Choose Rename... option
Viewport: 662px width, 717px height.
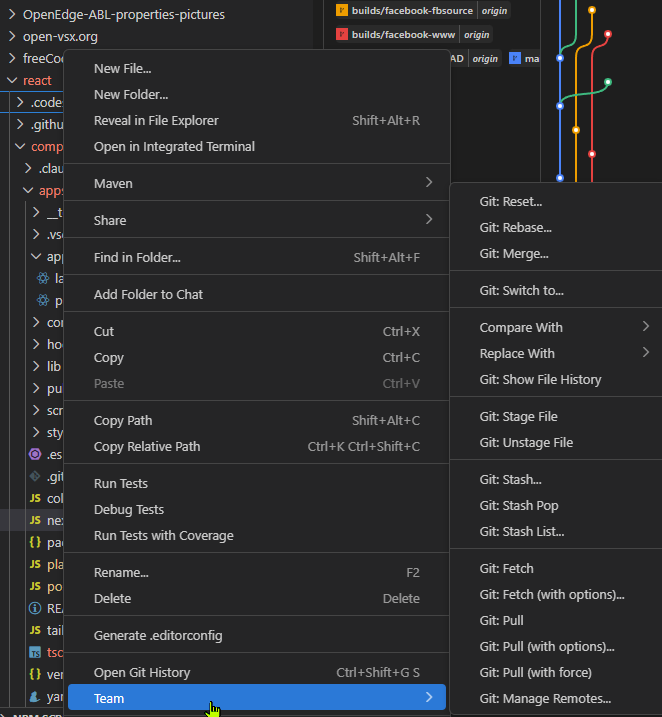click(256, 573)
